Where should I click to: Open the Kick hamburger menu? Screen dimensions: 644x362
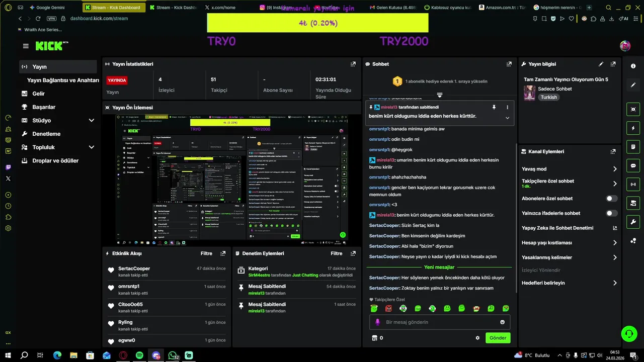(26, 46)
